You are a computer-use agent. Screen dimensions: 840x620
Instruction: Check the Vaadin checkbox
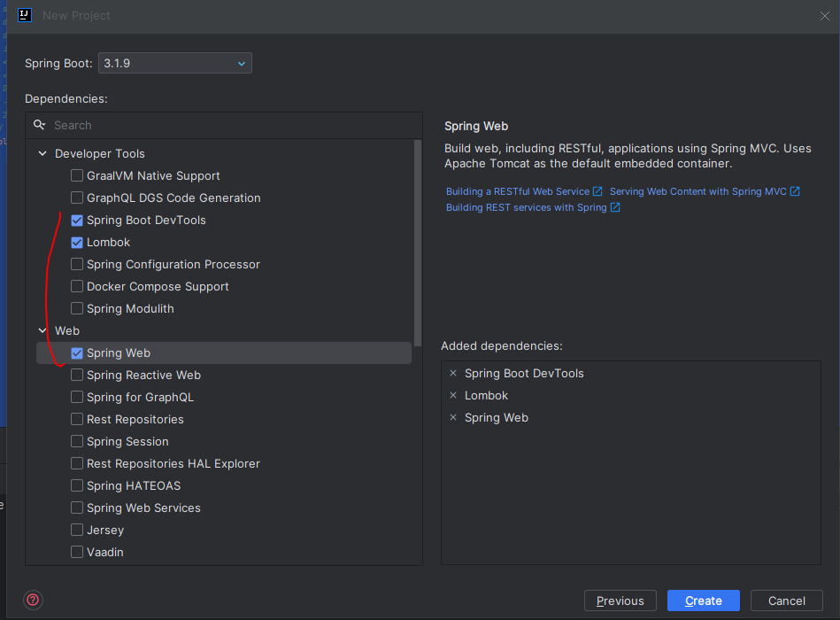[x=77, y=552]
